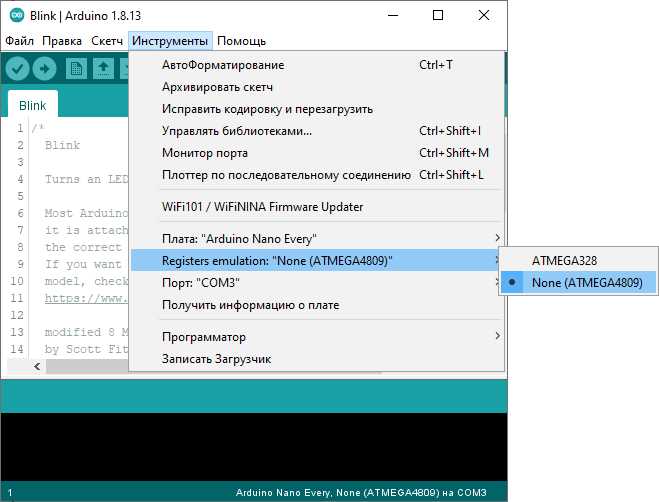Click Записать Загрузчик
Image resolution: width=659 pixels, height=502 pixels.
[x=316, y=359]
